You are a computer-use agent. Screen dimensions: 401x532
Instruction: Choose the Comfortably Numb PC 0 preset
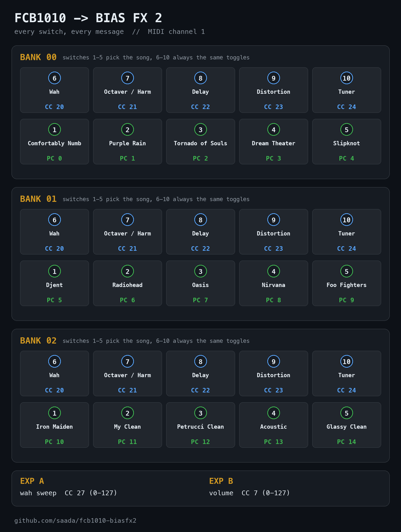coord(54,141)
